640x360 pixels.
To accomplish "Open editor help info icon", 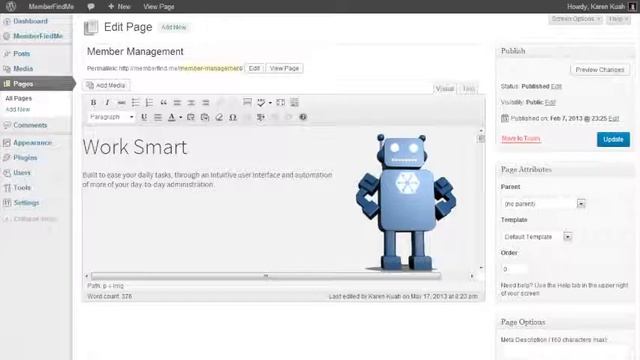I will tap(303, 117).
